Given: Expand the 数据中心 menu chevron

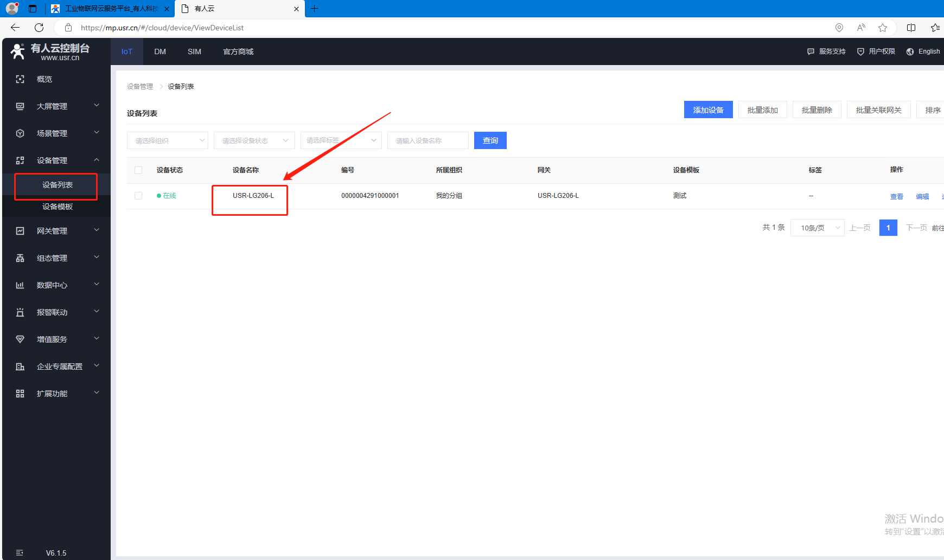Looking at the screenshot, I should coord(97,284).
